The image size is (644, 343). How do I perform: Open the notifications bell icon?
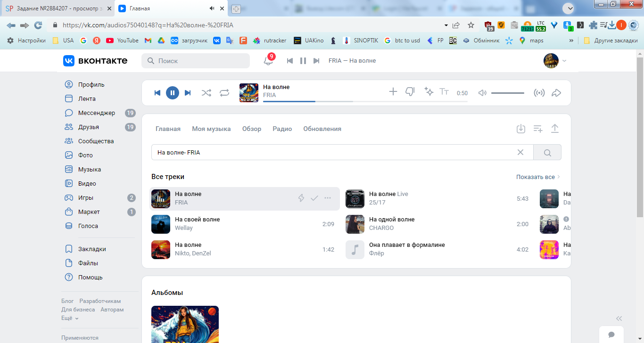pyautogui.click(x=268, y=61)
